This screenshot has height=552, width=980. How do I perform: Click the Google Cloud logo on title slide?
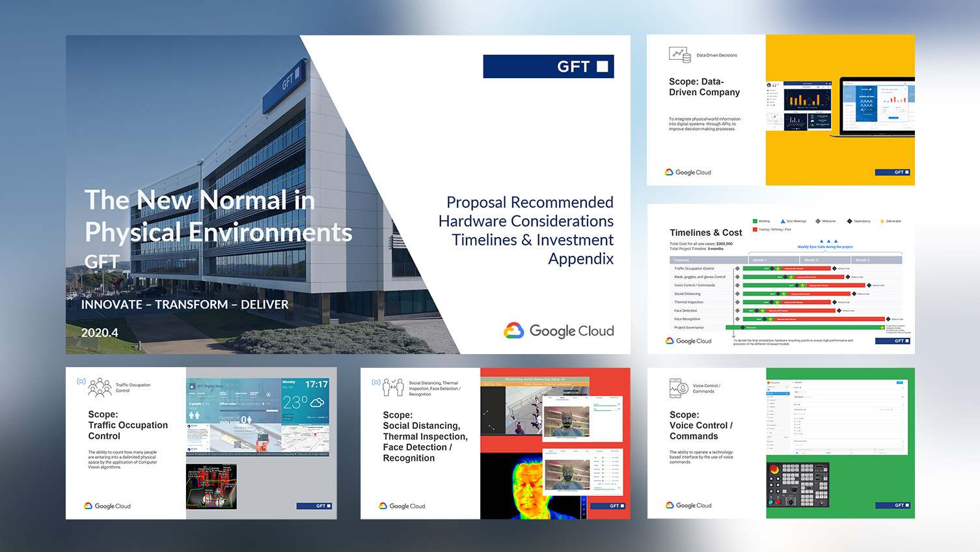(559, 331)
